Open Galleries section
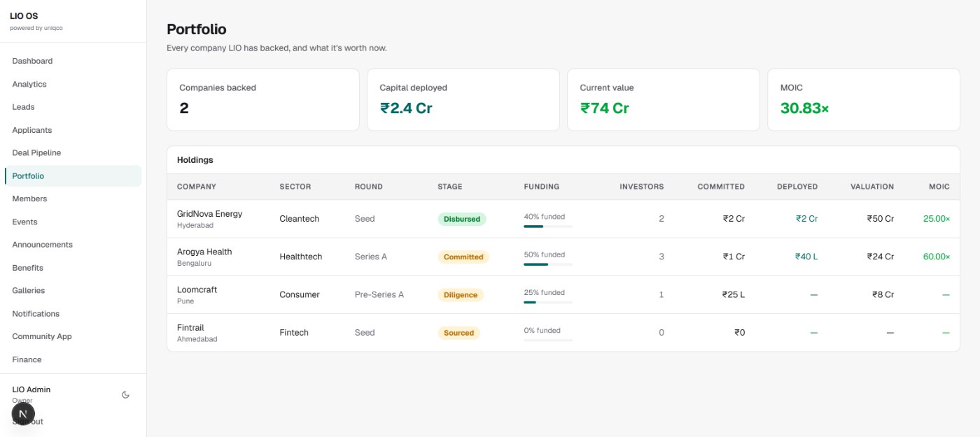980x437 pixels. [73, 290]
